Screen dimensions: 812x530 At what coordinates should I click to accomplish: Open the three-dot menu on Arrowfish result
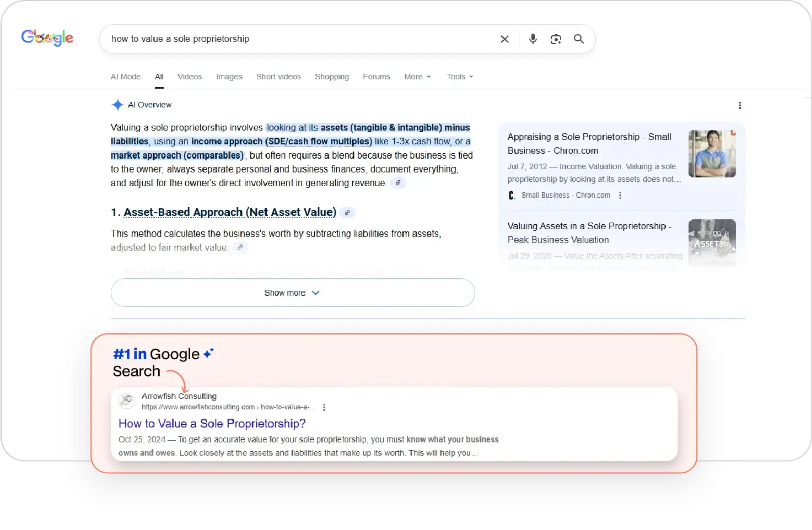click(324, 407)
